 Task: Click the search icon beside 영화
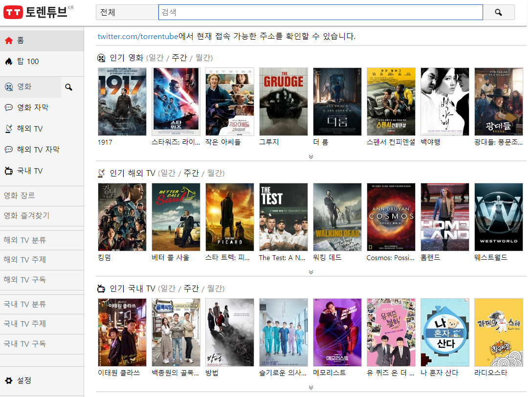pos(69,87)
